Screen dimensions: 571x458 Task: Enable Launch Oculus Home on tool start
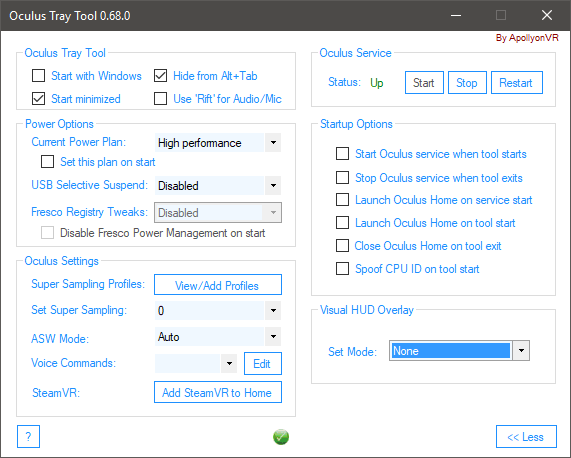[342, 222]
